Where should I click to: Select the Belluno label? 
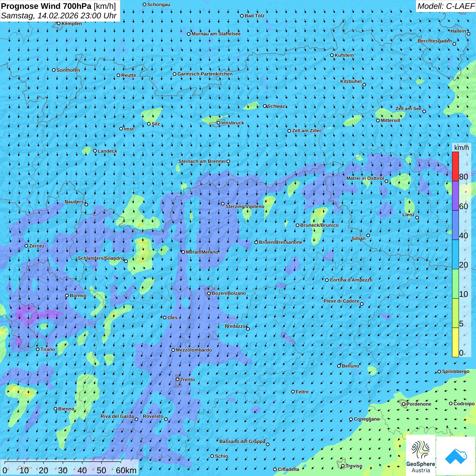[350, 366]
